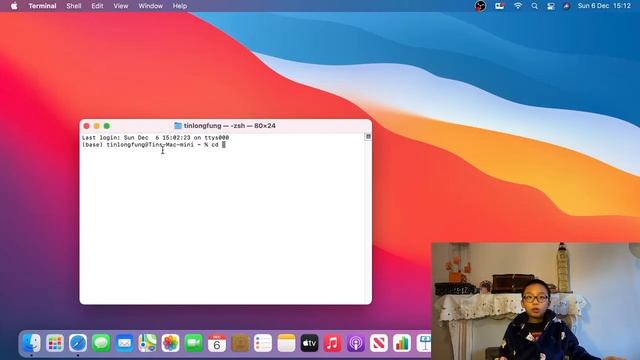Launch the Apple TV app
640x360 pixels.
point(309,343)
